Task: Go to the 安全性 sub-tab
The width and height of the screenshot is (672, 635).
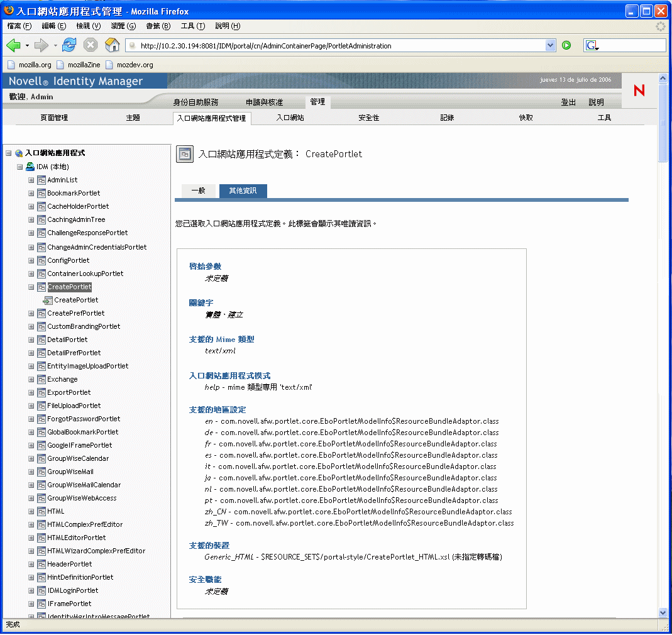Action: (368, 118)
